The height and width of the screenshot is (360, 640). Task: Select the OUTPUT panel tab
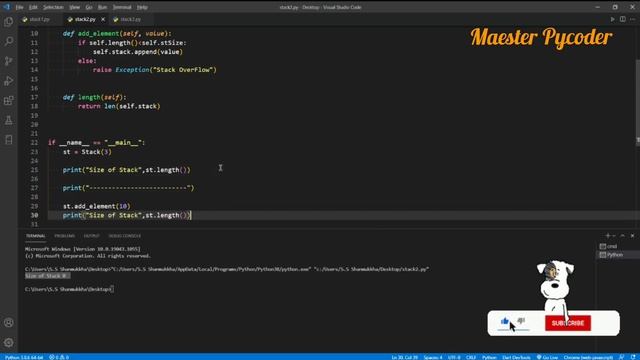click(91, 236)
